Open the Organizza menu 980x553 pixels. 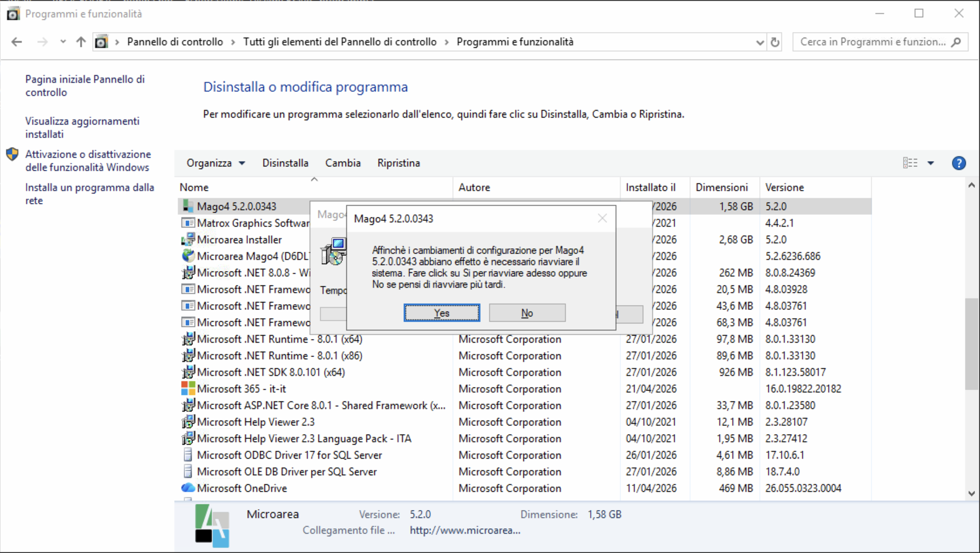[216, 163]
